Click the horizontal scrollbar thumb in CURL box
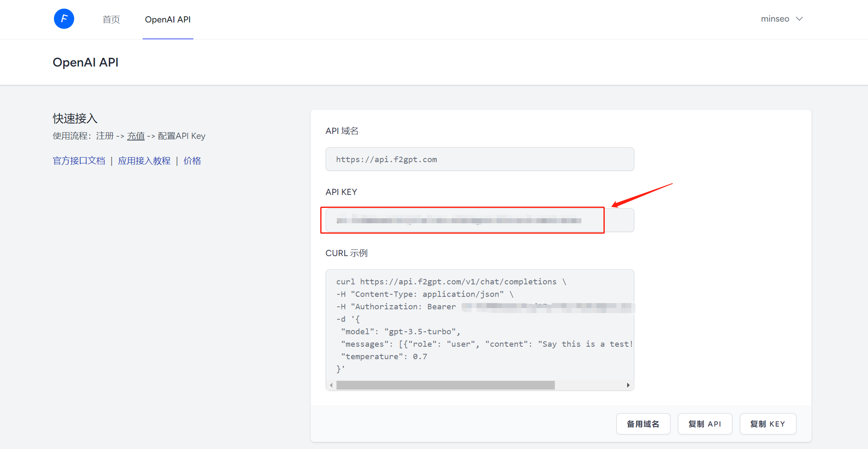This screenshot has height=449, width=868. click(445, 385)
